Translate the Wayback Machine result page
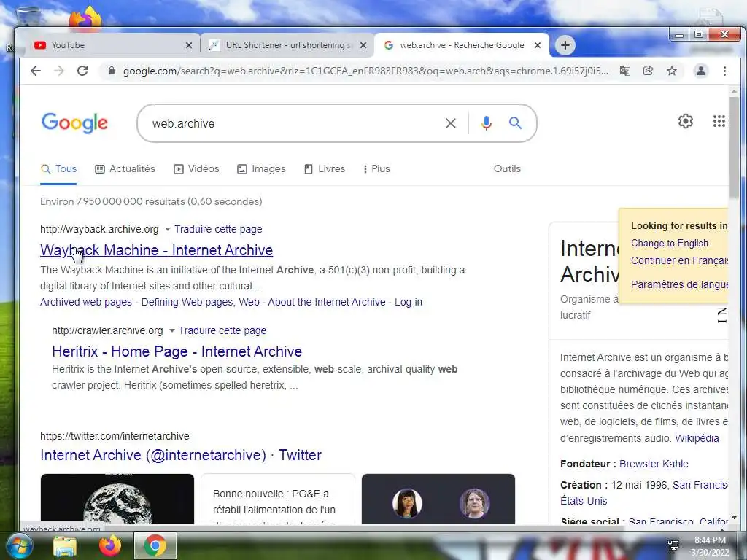Viewport: 747px width, 560px height. 218,230
